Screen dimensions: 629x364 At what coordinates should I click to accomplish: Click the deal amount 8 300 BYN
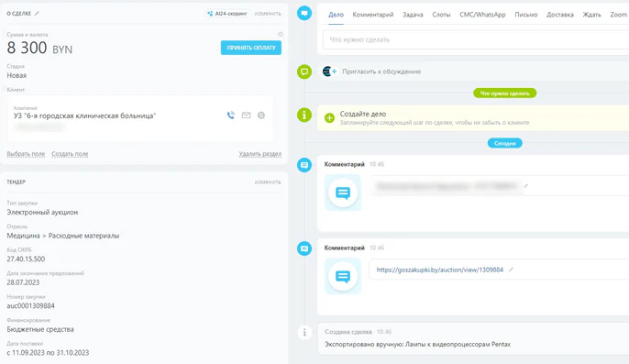(39, 49)
